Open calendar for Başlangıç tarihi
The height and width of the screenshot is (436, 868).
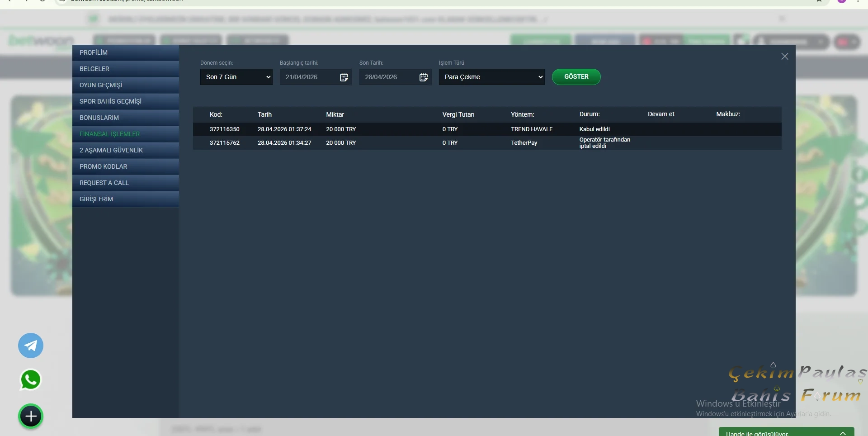coord(344,77)
